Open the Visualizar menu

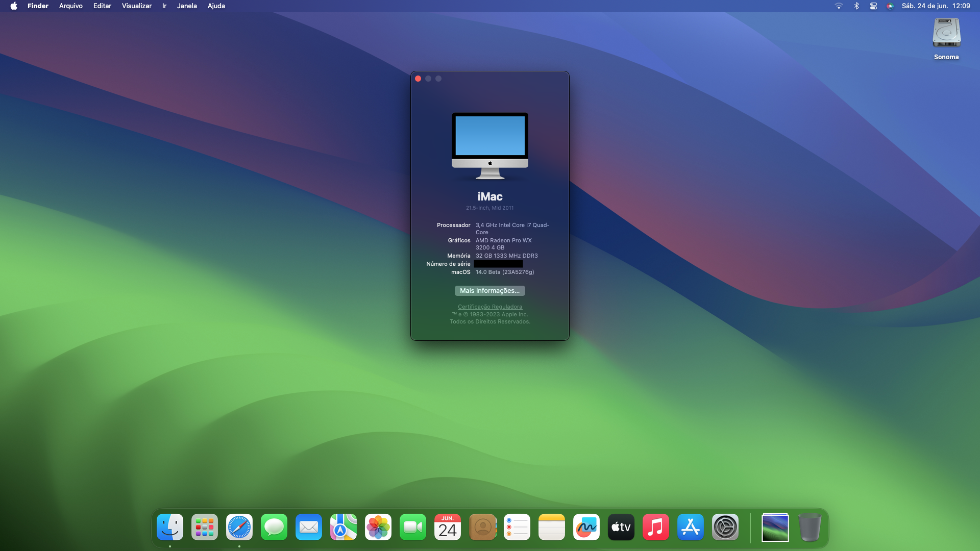click(x=136, y=6)
